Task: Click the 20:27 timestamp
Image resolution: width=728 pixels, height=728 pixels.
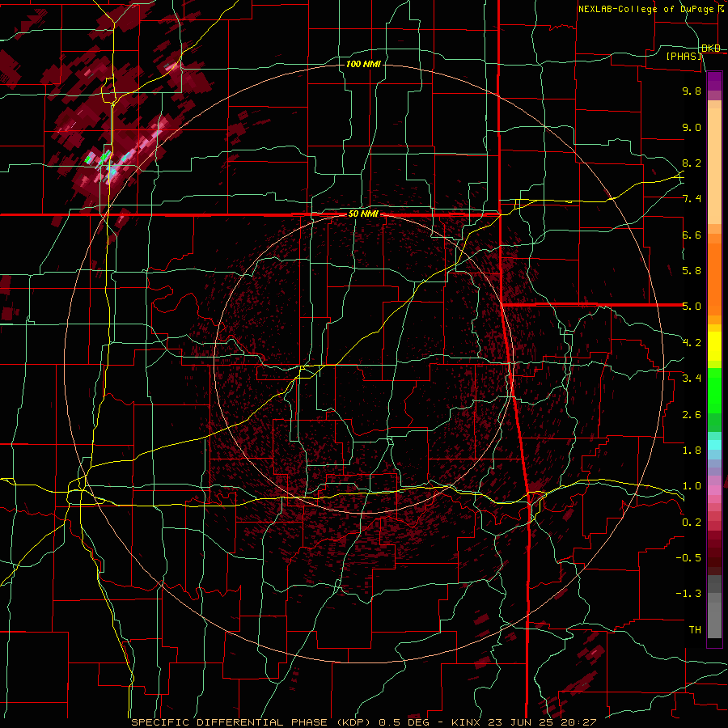Action: pos(580,722)
